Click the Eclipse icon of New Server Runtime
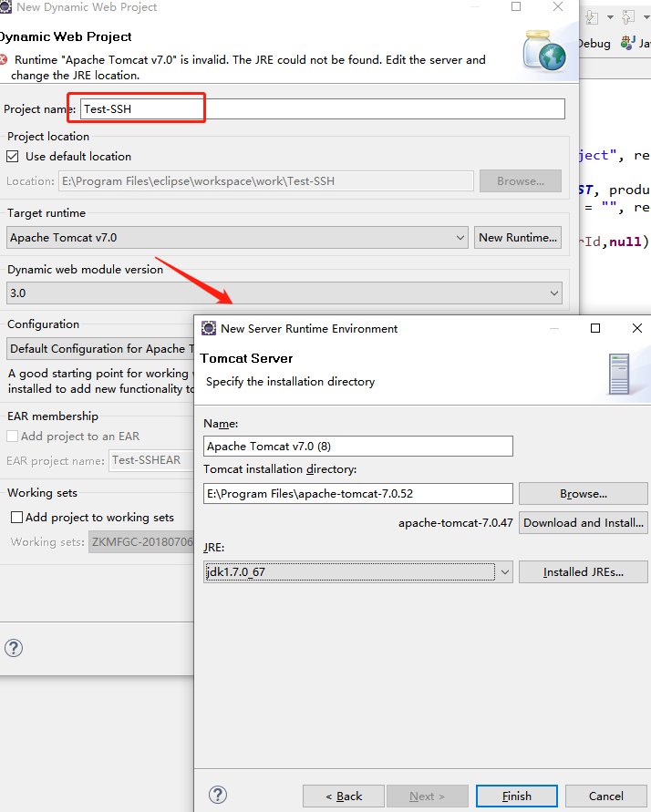The width and height of the screenshot is (651, 812). pos(208,328)
